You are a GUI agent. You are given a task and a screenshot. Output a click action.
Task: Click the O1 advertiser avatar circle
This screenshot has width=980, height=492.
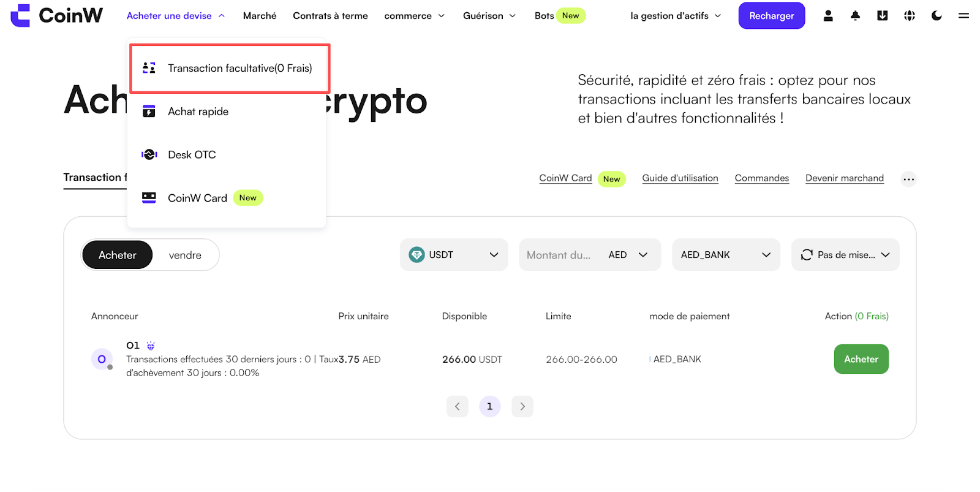pyautogui.click(x=102, y=359)
